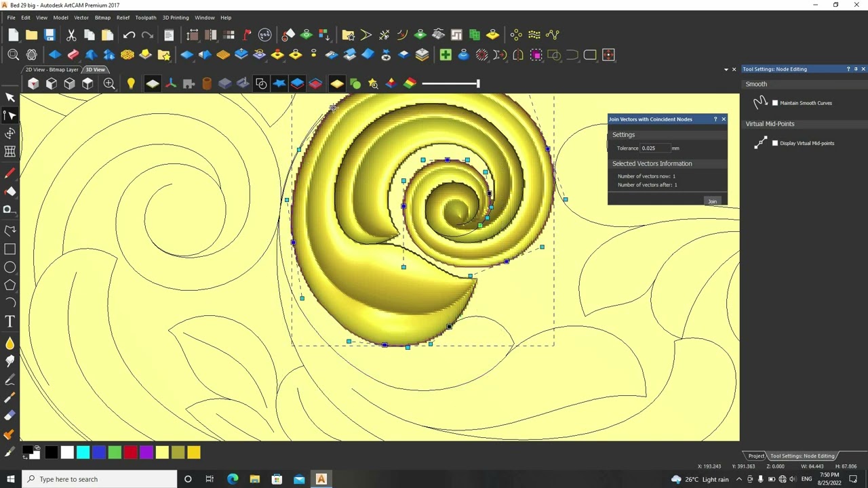Switch to the 3D View tab

point(95,69)
